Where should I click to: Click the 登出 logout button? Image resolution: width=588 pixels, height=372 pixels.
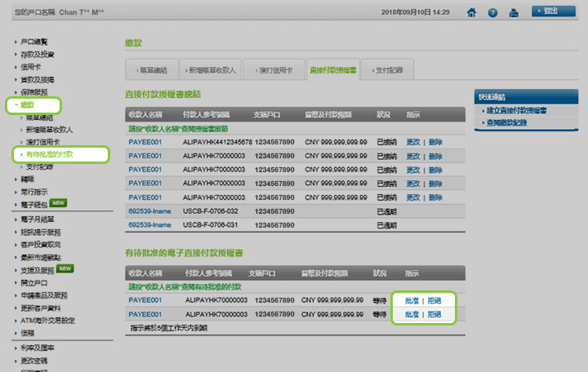click(554, 11)
